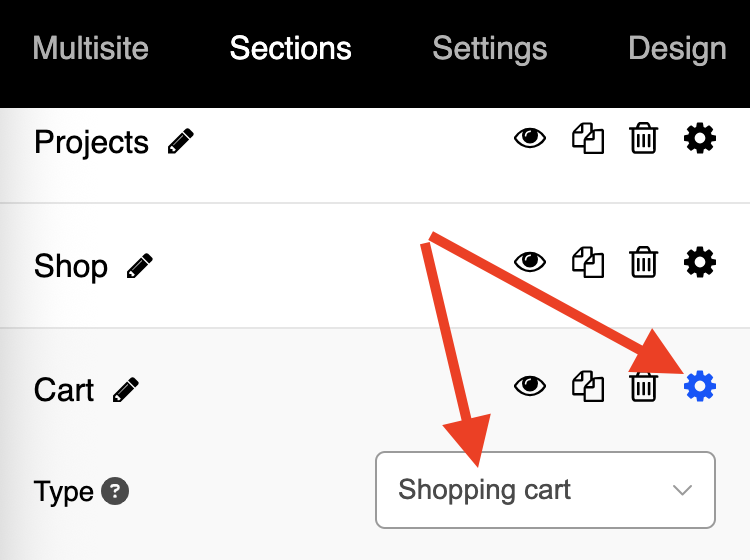Image resolution: width=750 pixels, height=560 pixels.
Task: Duplicate the Shop section
Action: pos(588,262)
